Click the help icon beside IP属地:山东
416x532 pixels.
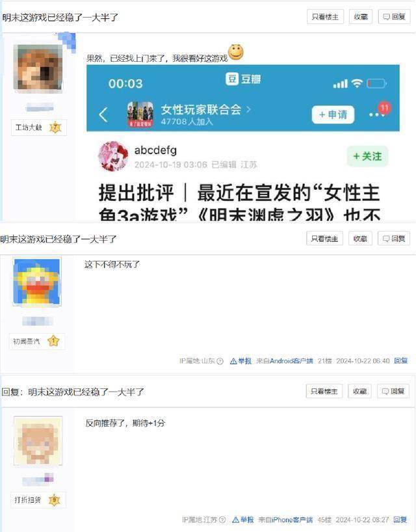(220, 362)
